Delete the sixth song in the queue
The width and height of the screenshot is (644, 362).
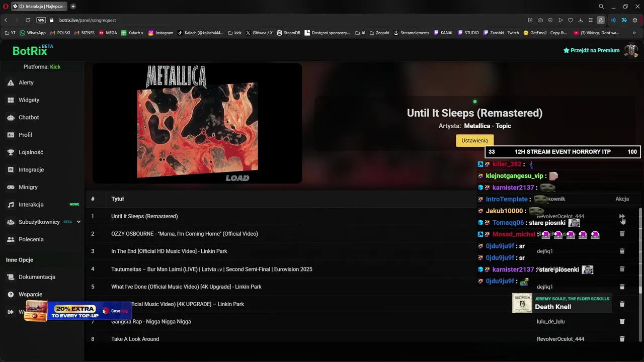(622, 304)
